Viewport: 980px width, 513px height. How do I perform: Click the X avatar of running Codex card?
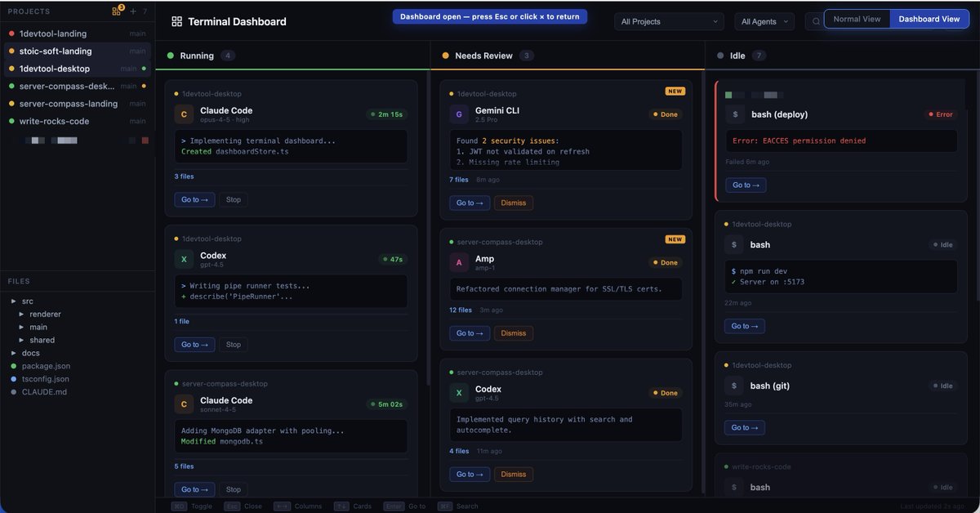tap(184, 260)
